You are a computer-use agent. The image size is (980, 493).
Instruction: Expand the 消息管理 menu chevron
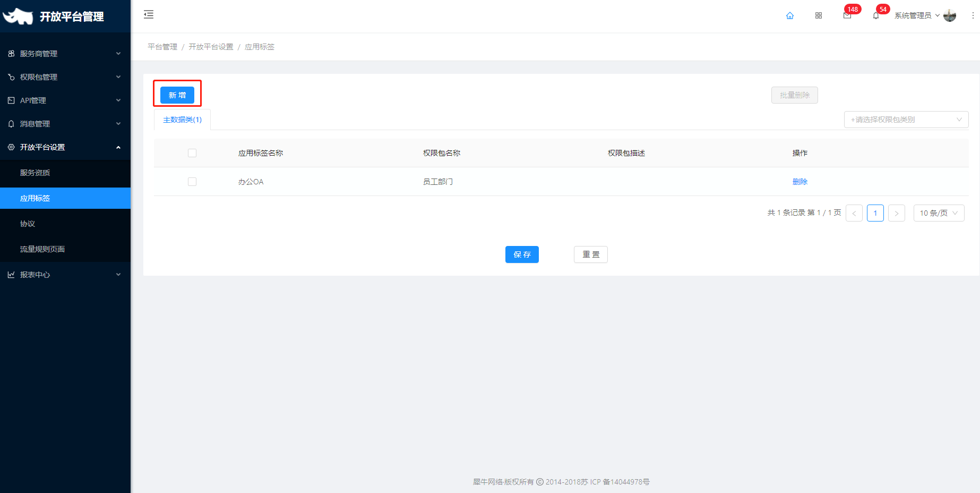118,124
